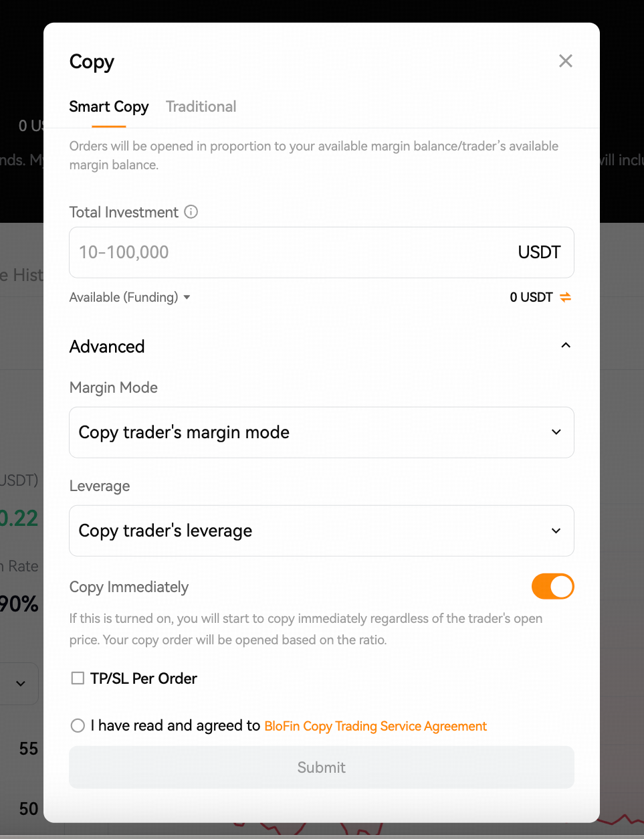644x839 pixels.
Task: Open the Available (Funding) account dropdown
Action: (130, 297)
